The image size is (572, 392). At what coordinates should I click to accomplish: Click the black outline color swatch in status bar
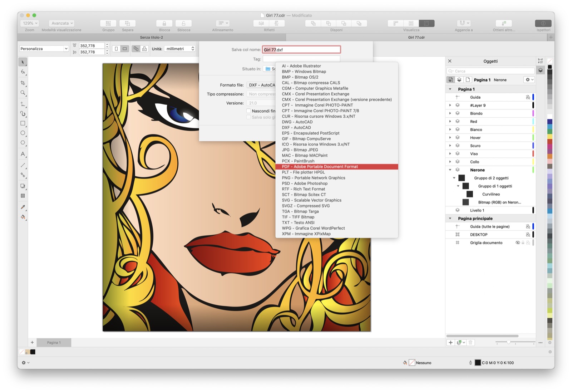tap(478, 363)
